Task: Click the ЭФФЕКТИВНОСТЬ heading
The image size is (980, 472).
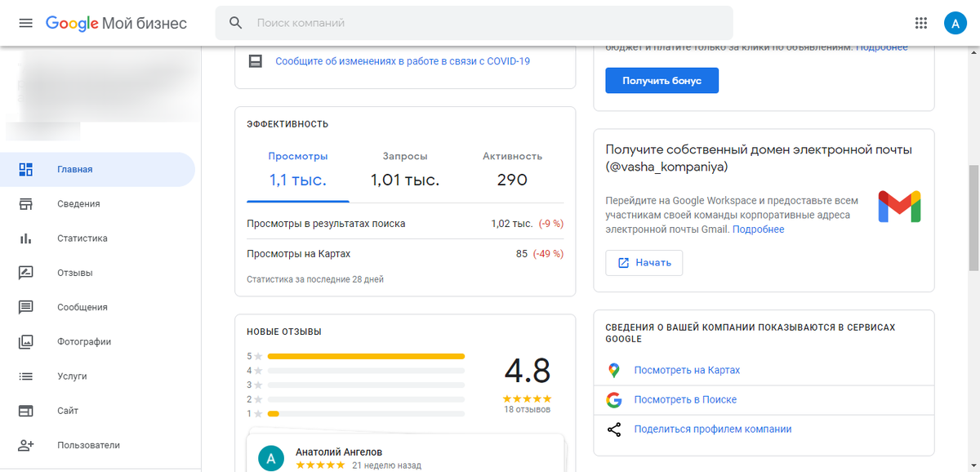Action: pyautogui.click(x=287, y=124)
